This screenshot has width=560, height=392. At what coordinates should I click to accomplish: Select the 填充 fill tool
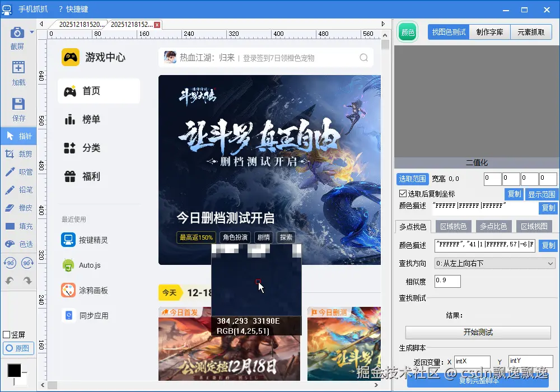click(18, 226)
